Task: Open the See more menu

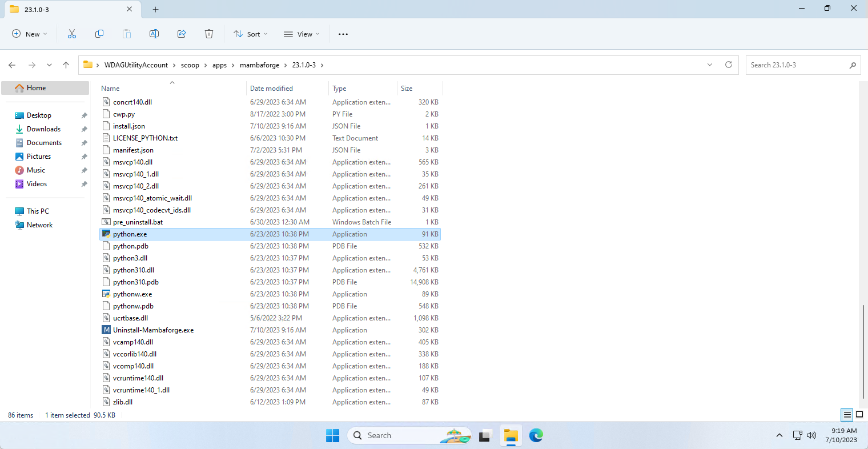Action: coord(343,34)
